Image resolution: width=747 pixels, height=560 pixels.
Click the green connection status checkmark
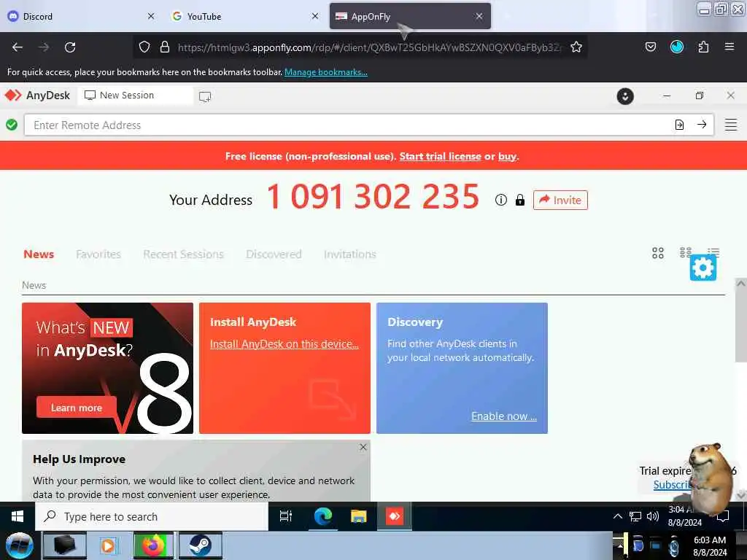pos(12,125)
